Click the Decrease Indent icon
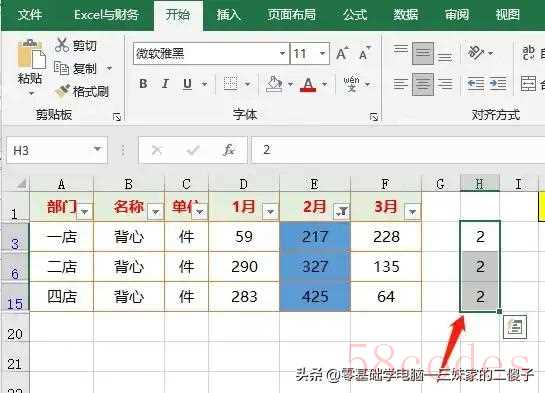This screenshot has height=393, width=545. pos(475,84)
